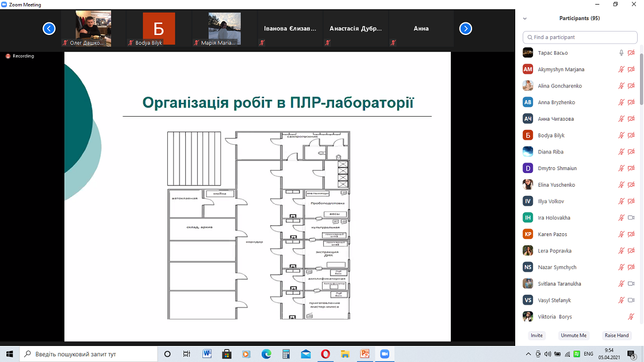
Task: Switch ENG keyboard language in tray
Action: click(x=589, y=354)
